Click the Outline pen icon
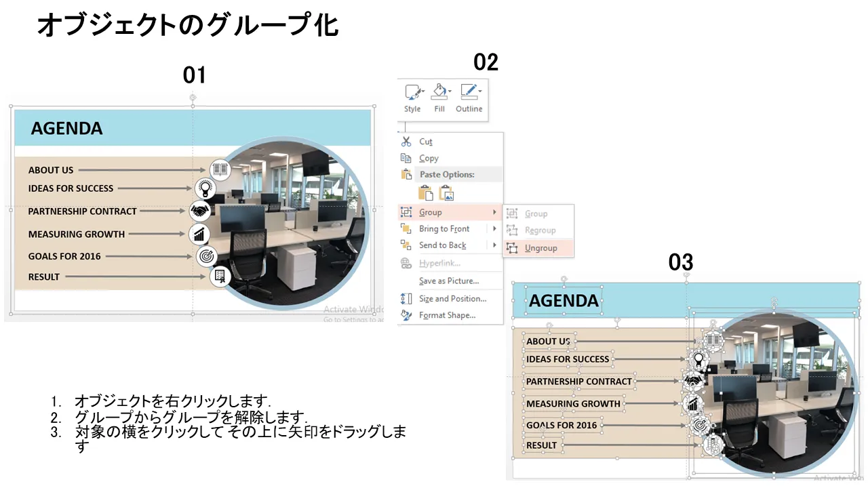Viewport: 868px width, 488px height. coord(467,92)
